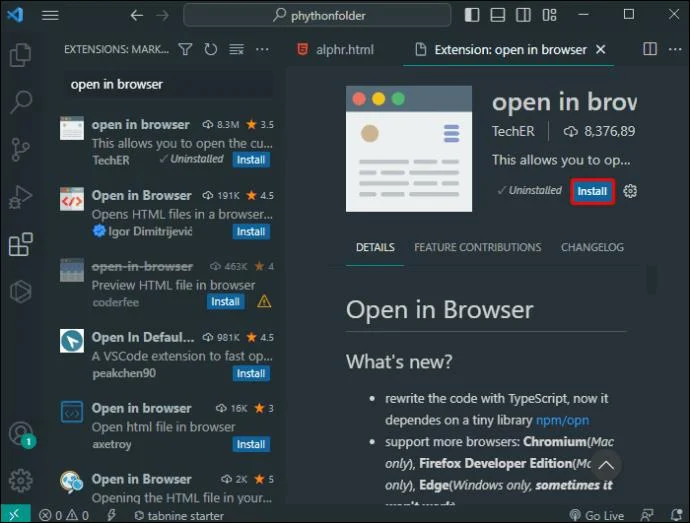Switch to the CHANGELOG tab
This screenshot has width=690, height=523.
point(592,247)
